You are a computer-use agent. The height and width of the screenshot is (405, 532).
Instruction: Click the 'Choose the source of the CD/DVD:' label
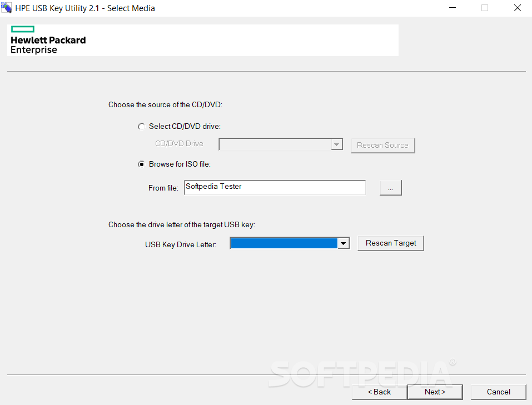[165, 105]
